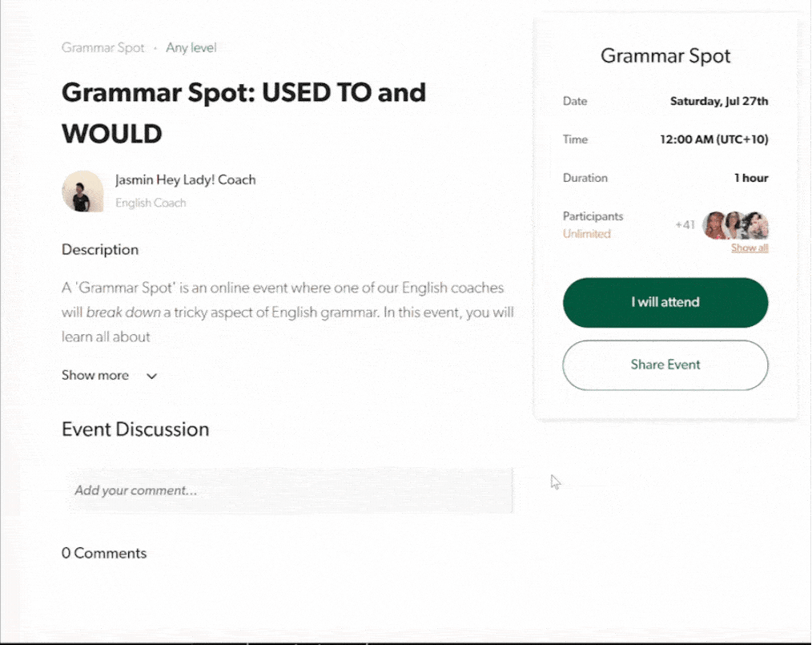Expand the description with "Show more"
Image resolution: width=812 pixels, height=645 pixels.
click(x=95, y=375)
